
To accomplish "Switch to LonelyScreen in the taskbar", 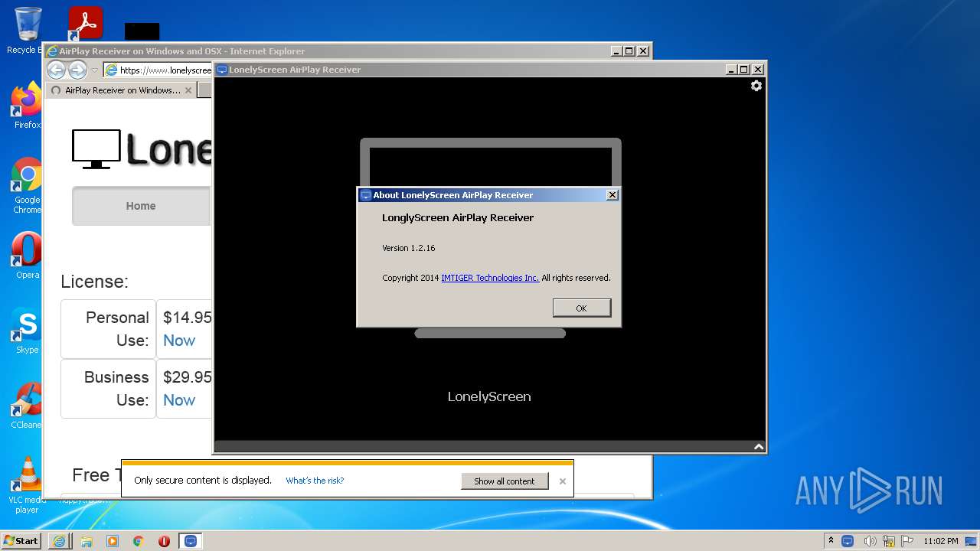I will tap(191, 540).
